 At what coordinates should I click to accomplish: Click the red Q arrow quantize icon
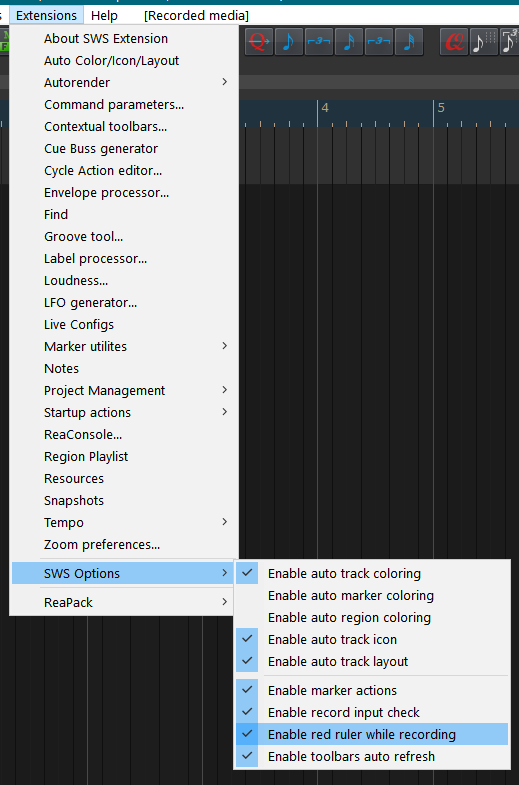259,42
